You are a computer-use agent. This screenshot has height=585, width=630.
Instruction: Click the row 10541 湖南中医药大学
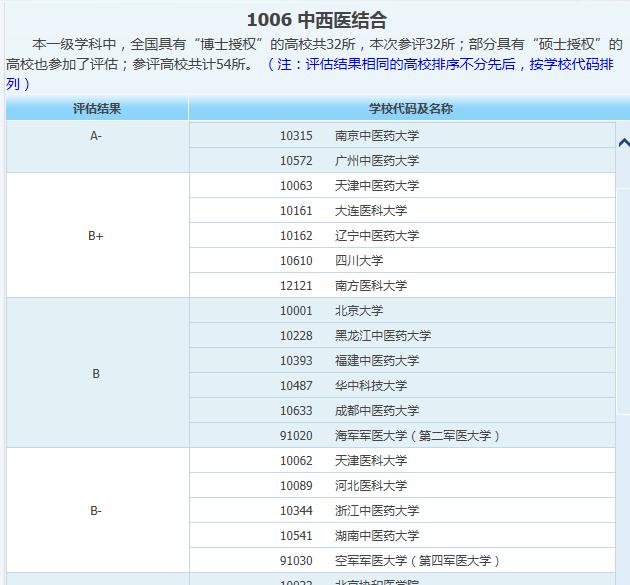(402, 535)
